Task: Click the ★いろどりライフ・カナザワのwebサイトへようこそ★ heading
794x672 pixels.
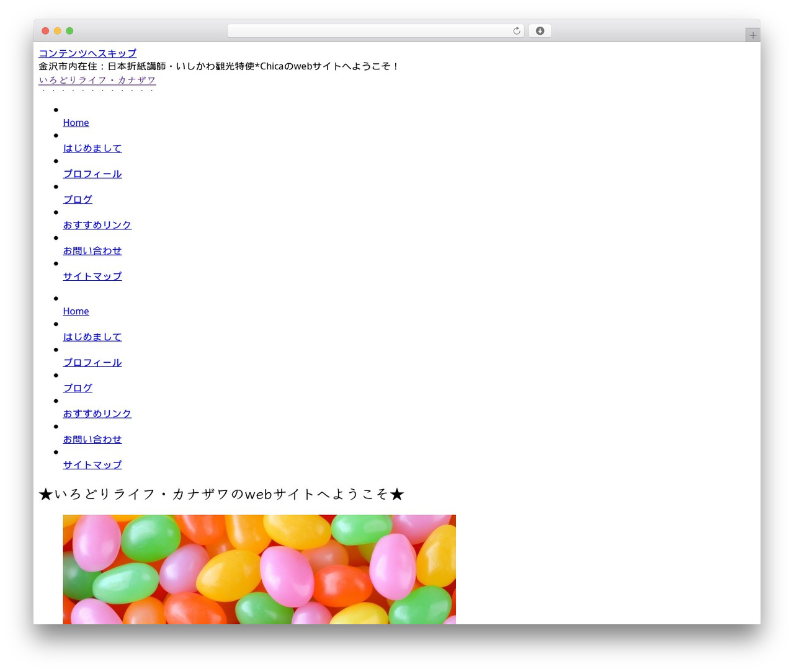Action: (221, 494)
